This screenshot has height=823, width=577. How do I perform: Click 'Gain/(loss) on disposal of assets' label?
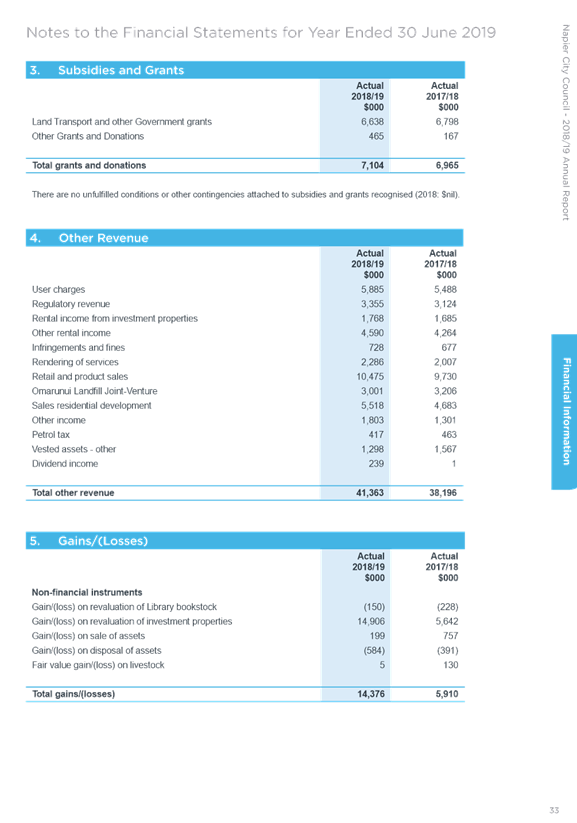pos(97,651)
